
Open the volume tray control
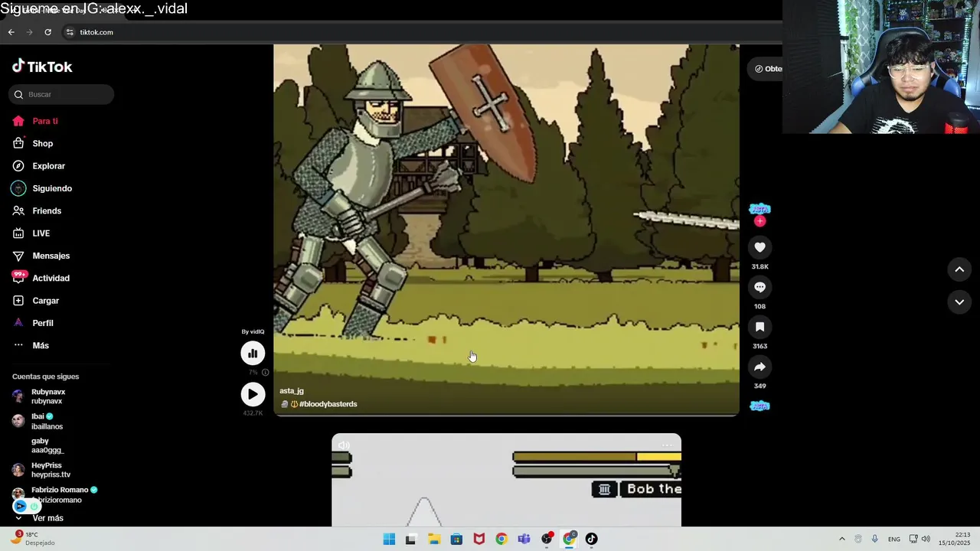click(926, 539)
